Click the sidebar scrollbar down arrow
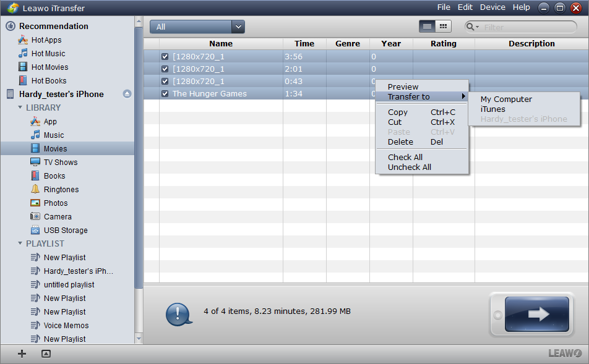 coord(139,339)
